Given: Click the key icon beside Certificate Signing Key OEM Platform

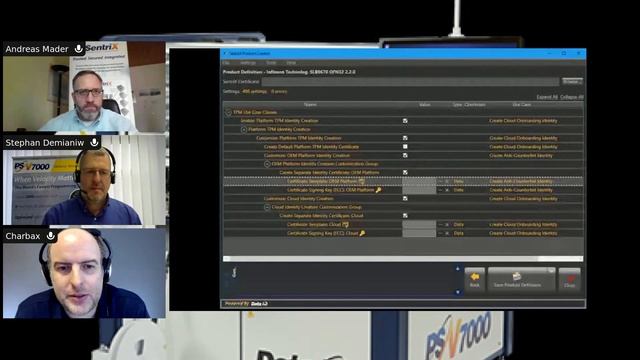Looking at the screenshot, I should click(x=378, y=190).
